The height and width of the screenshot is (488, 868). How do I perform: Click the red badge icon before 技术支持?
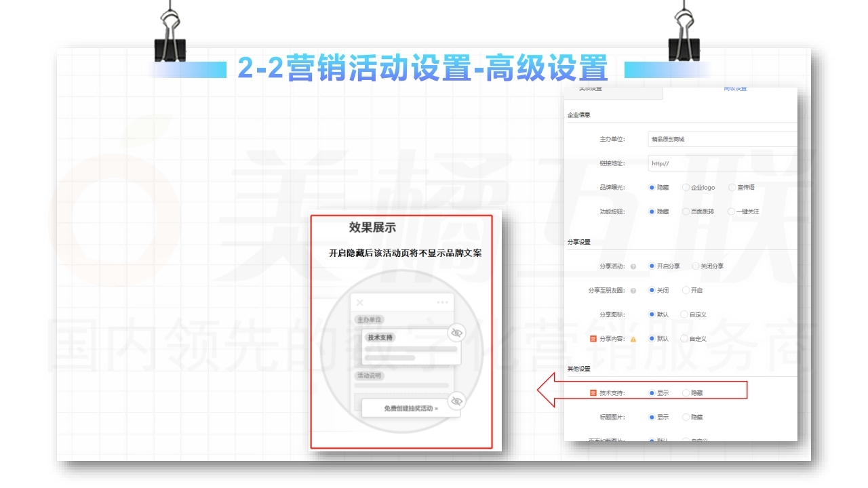[x=593, y=393]
